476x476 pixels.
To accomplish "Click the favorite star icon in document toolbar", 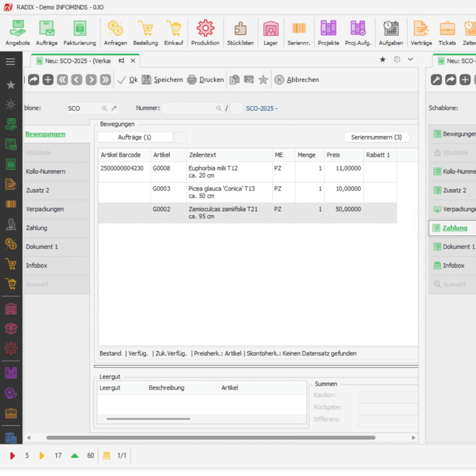I will pos(263,80).
